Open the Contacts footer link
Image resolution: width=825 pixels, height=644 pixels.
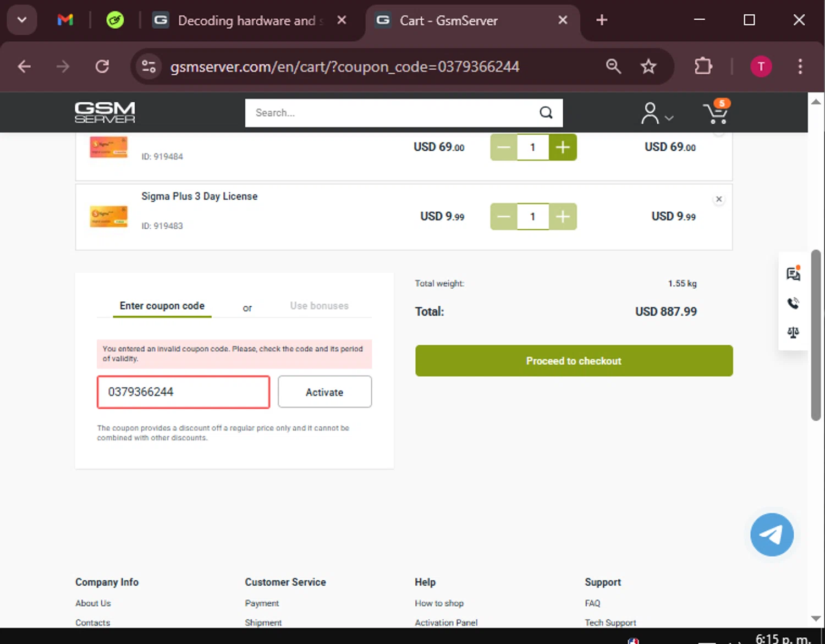[x=92, y=623]
